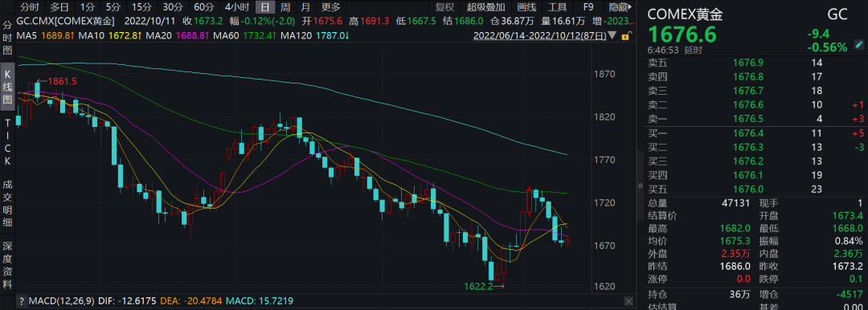This screenshot has width=868, height=310.
Task: Click the 2022/06/14-2022/10/12(87日) date range link
Action: [x=540, y=36]
